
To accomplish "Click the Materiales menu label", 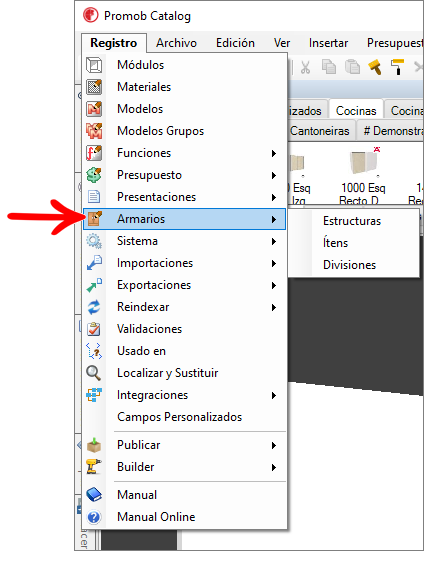I will point(144,87).
